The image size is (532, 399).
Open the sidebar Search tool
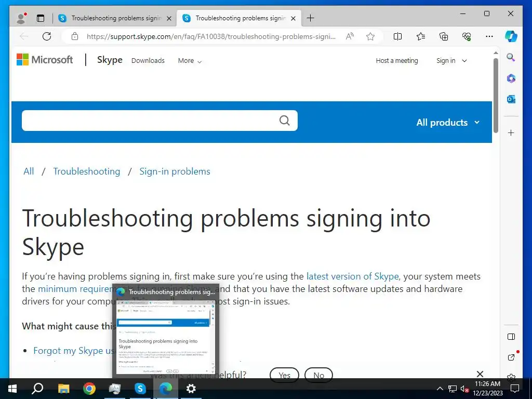pos(511,57)
